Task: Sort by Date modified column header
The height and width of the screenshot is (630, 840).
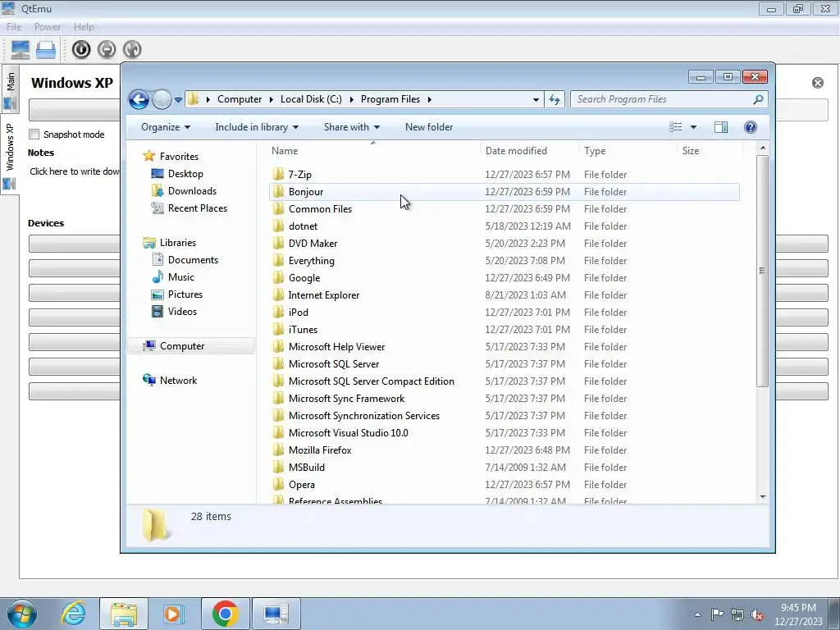Action: [516, 151]
